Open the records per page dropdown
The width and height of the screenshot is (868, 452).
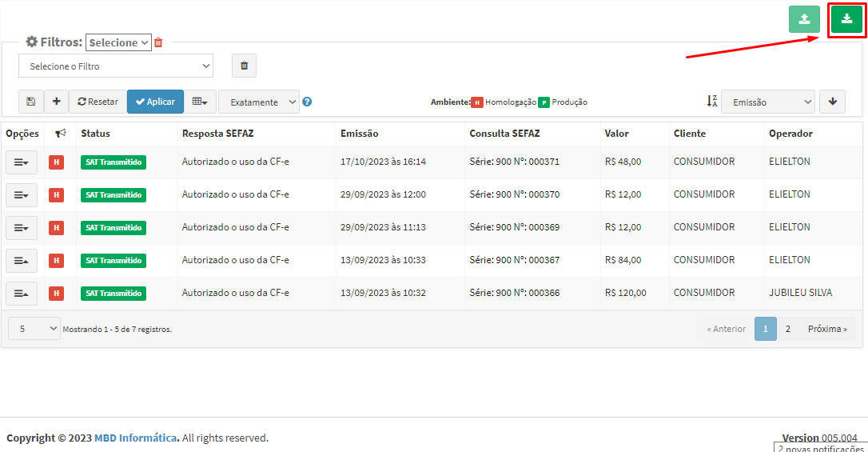pyautogui.click(x=34, y=329)
